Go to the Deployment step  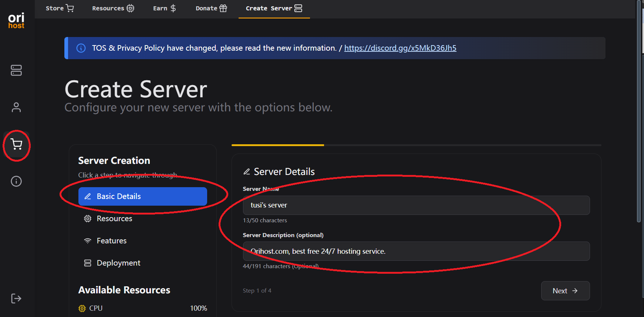tap(118, 263)
